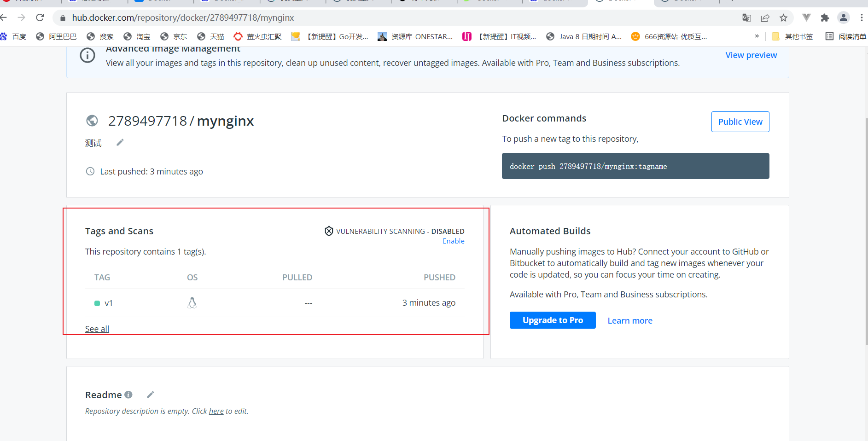Enable vulnerability scanning
The width and height of the screenshot is (868, 441).
pos(453,241)
